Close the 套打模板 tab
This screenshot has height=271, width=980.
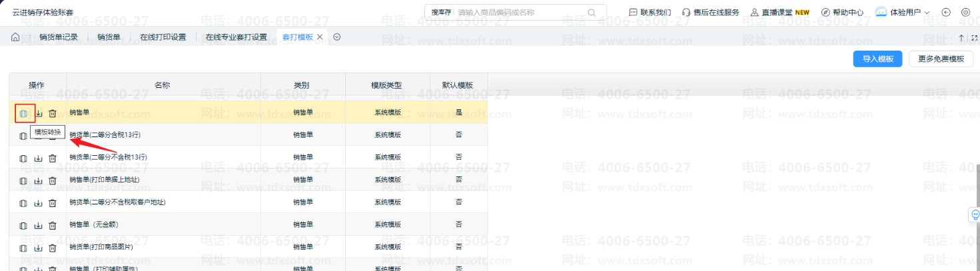click(x=320, y=37)
